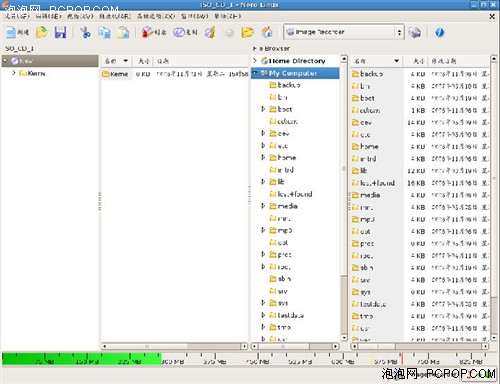The height and width of the screenshot is (384, 500).
Task: Click the home folder icon in right file list
Action: (x=355, y=147)
